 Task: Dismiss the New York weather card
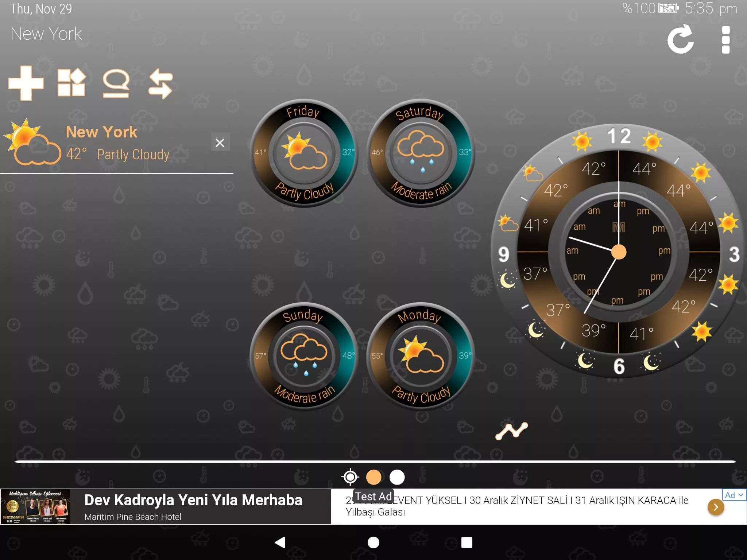pyautogui.click(x=221, y=143)
